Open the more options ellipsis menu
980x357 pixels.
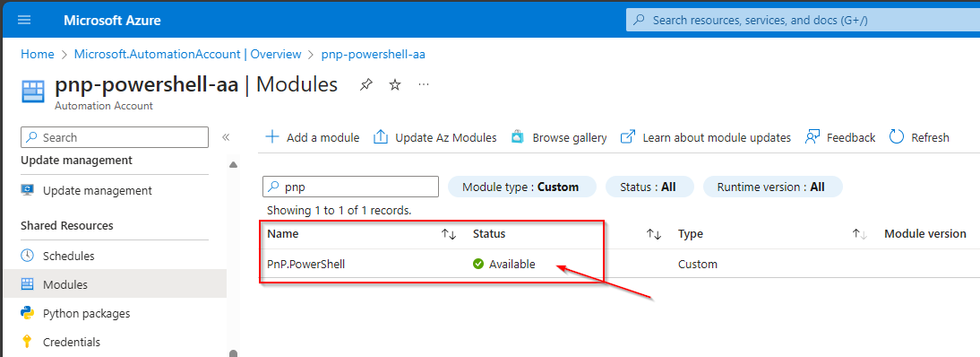(x=424, y=84)
